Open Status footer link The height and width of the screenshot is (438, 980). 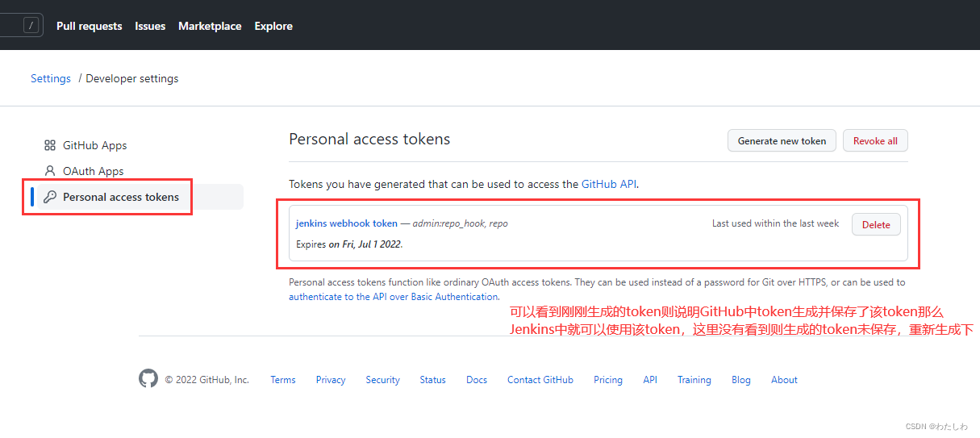tap(432, 380)
